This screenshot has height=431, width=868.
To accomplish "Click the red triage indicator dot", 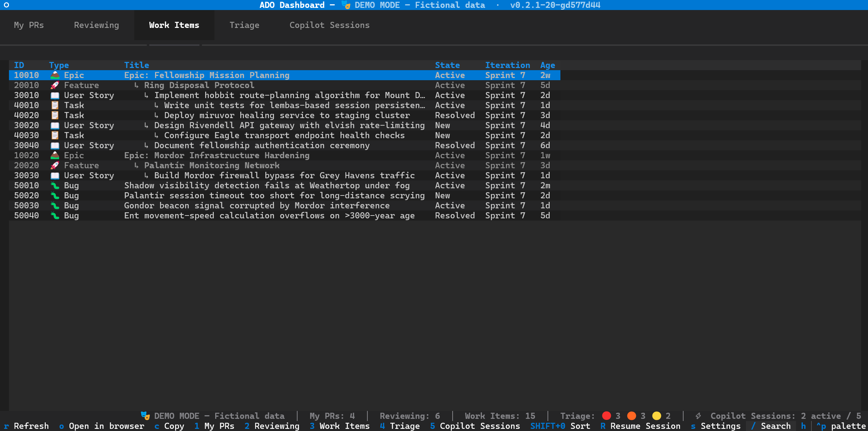I will pos(606,416).
